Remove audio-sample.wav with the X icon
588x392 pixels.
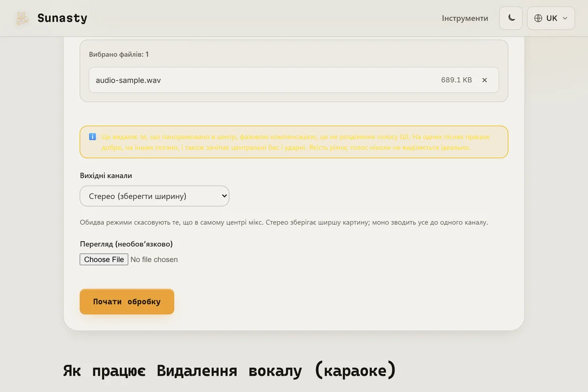(x=484, y=80)
